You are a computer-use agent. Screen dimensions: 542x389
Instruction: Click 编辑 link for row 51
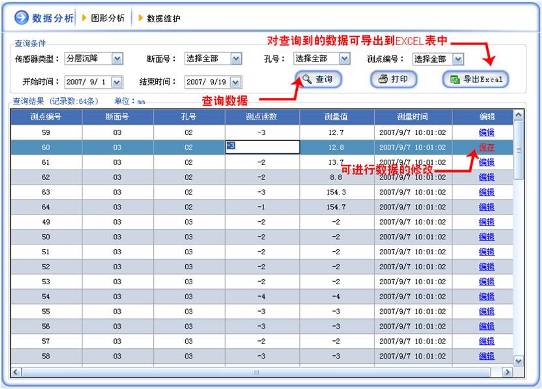coord(486,252)
